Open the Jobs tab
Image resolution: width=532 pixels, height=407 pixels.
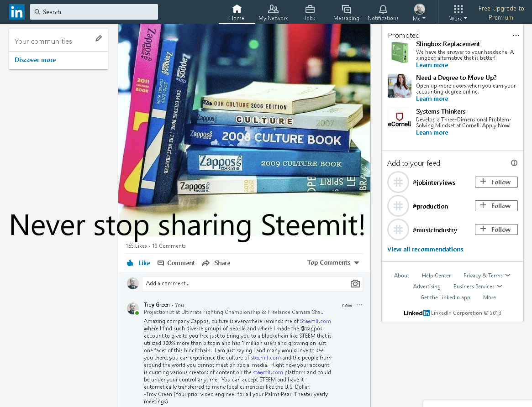click(x=310, y=12)
